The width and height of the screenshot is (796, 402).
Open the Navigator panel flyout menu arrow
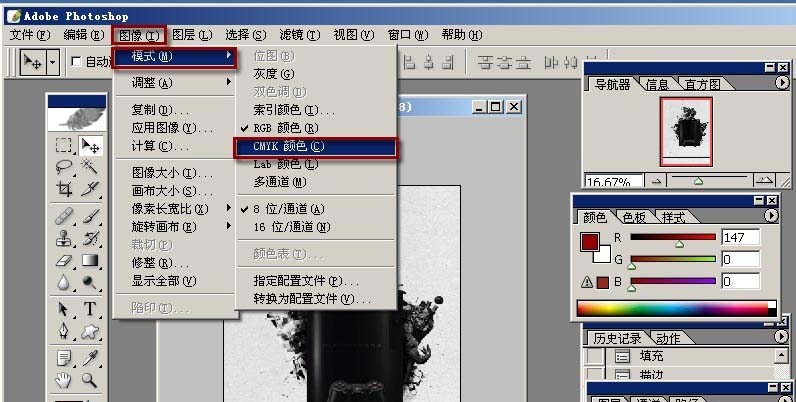point(782,82)
